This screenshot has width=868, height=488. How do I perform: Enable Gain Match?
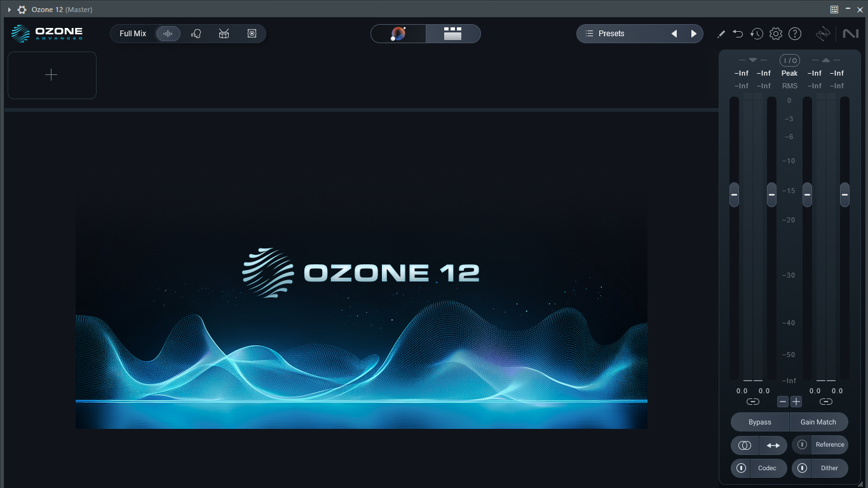(818, 422)
